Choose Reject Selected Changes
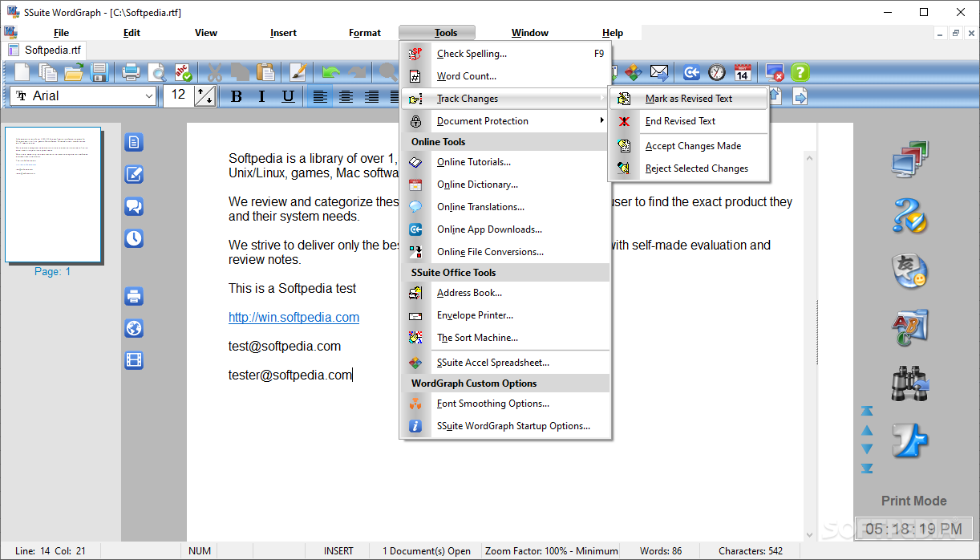Image resolution: width=980 pixels, height=560 pixels. click(x=689, y=168)
